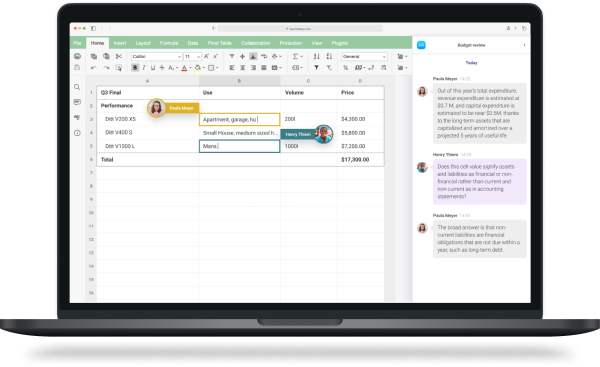Screen dimensions: 600x367
Task: Click the increase decimal icon
Action: click(383, 68)
